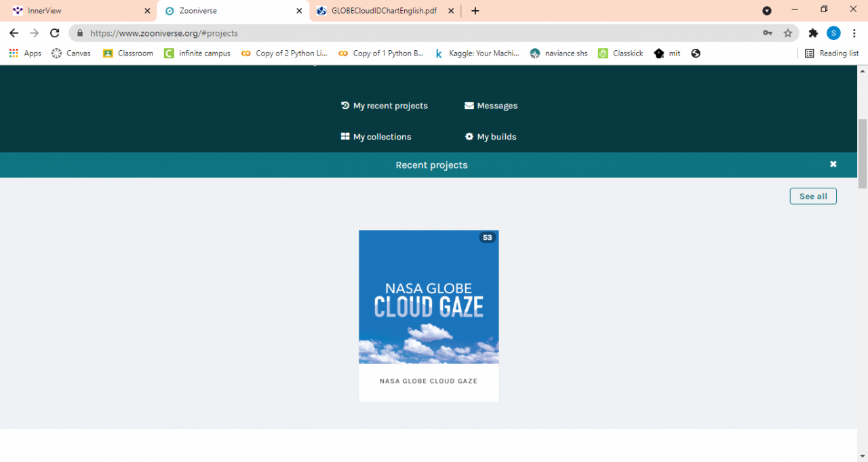Open the Extensions puzzle icon
Image resolution: width=868 pixels, height=462 pixels.
pos(813,33)
